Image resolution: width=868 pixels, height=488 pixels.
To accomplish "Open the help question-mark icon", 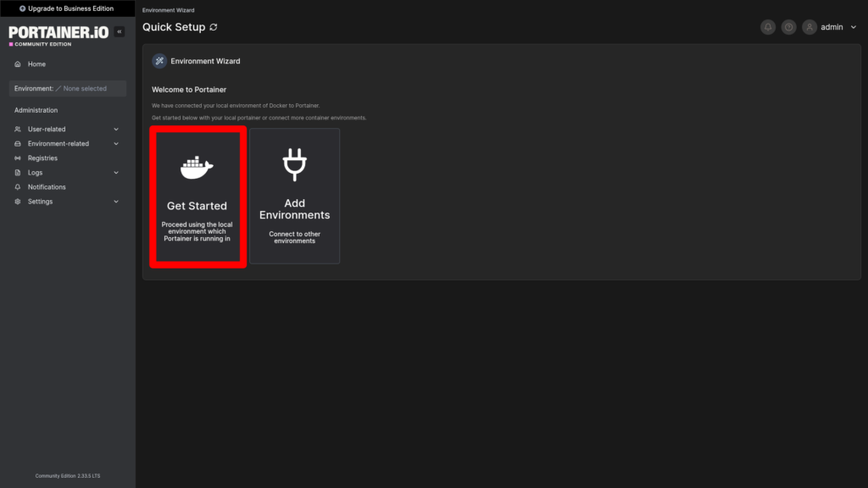I will point(789,27).
